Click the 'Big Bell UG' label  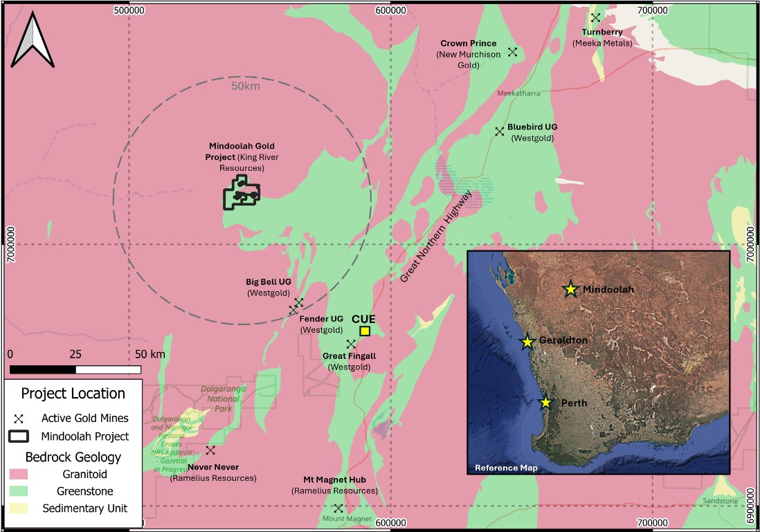[x=269, y=282]
